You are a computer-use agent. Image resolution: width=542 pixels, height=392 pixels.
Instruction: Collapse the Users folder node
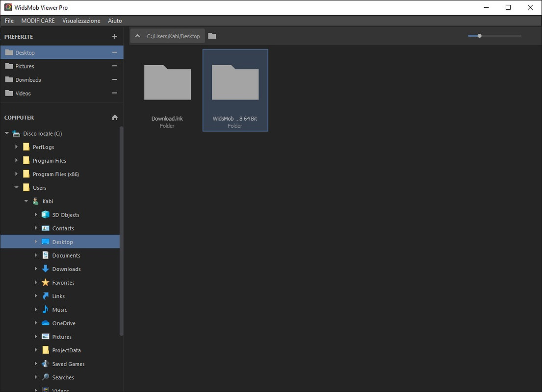[16, 187]
